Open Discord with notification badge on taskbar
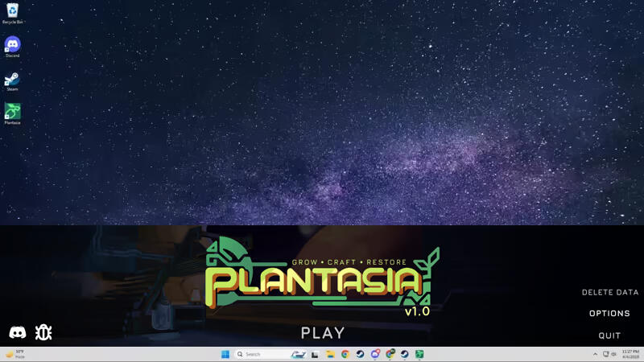Screen dimensions: 644x362 point(375,354)
